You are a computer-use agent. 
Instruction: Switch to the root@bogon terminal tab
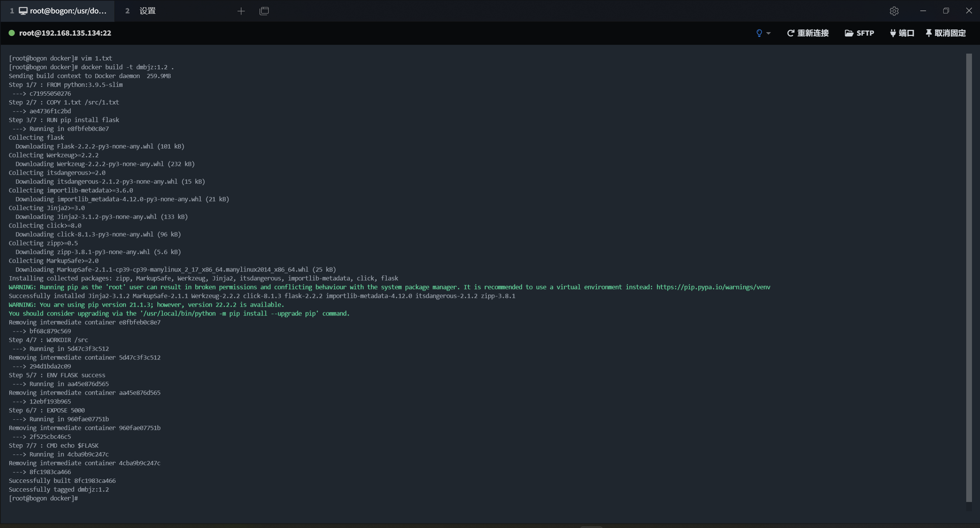click(x=63, y=11)
